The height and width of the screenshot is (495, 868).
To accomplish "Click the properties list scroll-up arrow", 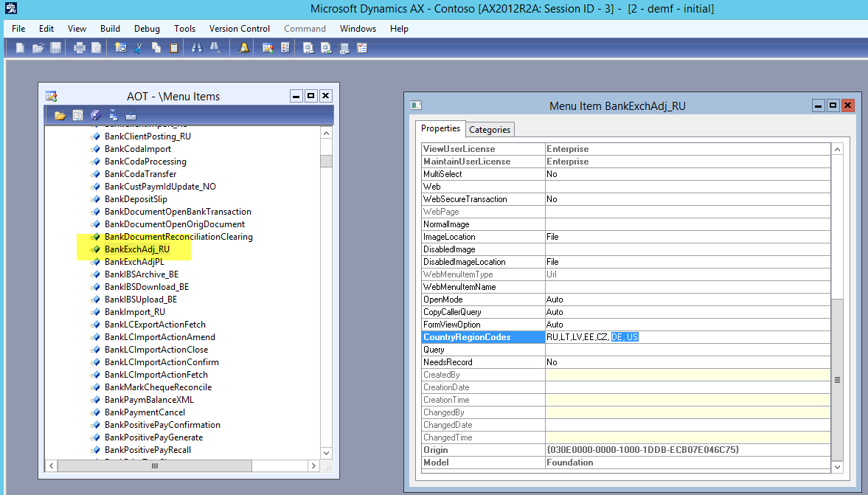I will [x=837, y=150].
